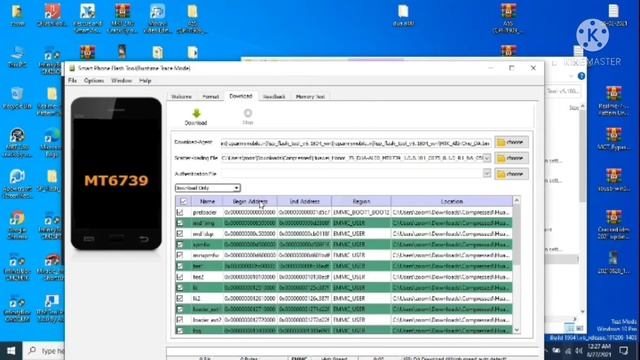Image resolution: width=640 pixels, height=360 pixels.
Task: Open the Window menu
Action: [121, 81]
